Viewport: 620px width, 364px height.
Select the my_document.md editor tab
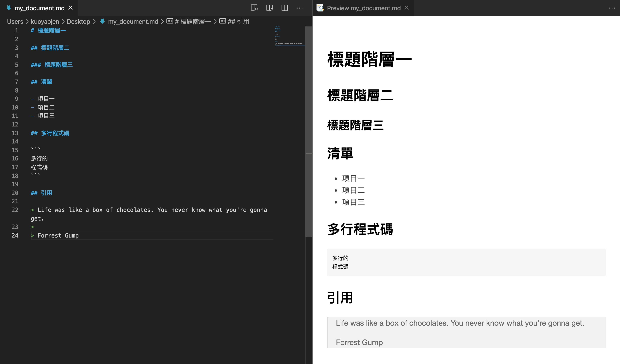pos(39,8)
